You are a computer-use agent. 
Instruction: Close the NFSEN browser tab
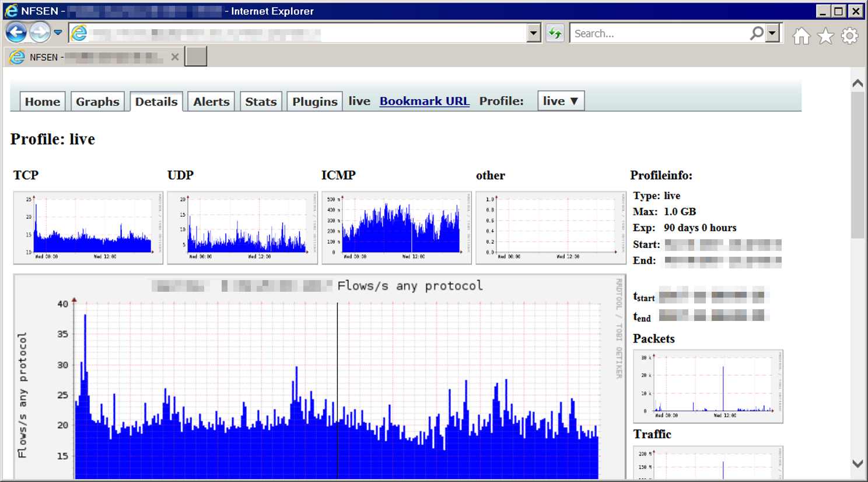point(174,57)
